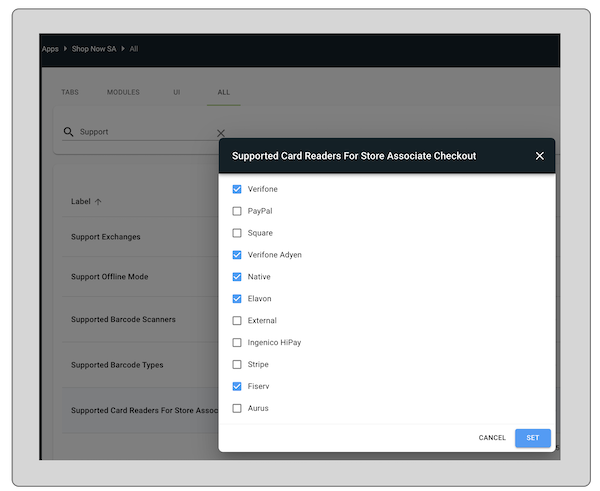
Task: Uncheck the Fiserv checkbox
Action: [237, 386]
